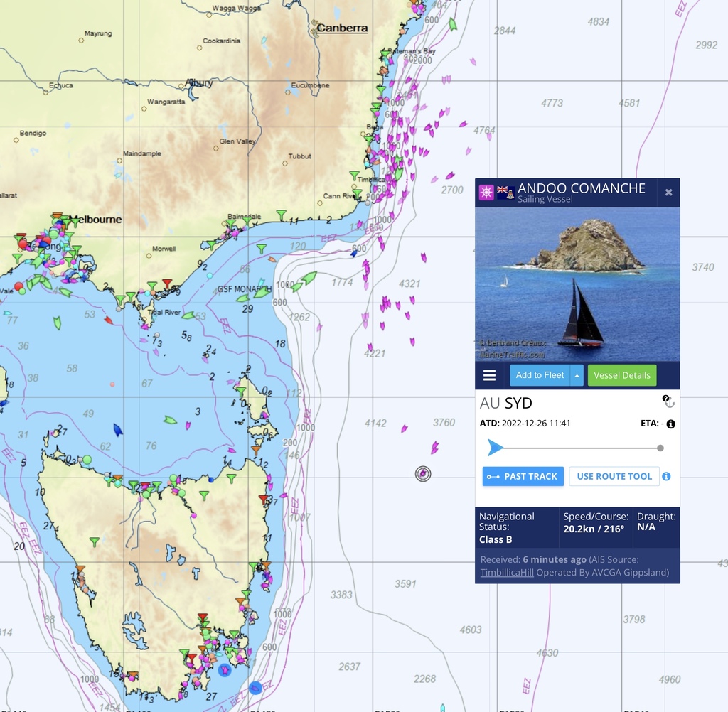Viewport: 728px width, 712px height.
Task: Click the voyage progress end dot
Action: coord(660,448)
